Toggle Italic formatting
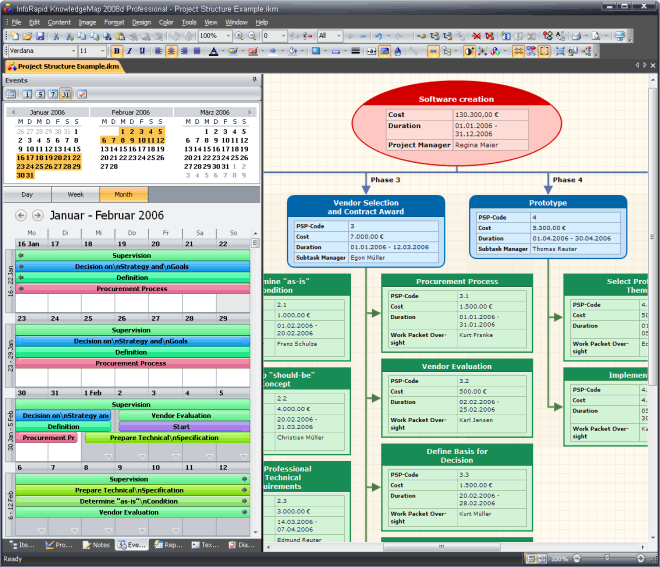The width and height of the screenshot is (660, 567). (x=130, y=51)
